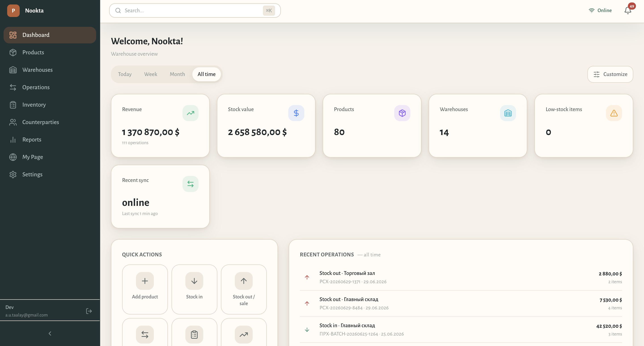Click the 42 520,00 $ amount
Screen dimensions: 644x346
(609, 326)
